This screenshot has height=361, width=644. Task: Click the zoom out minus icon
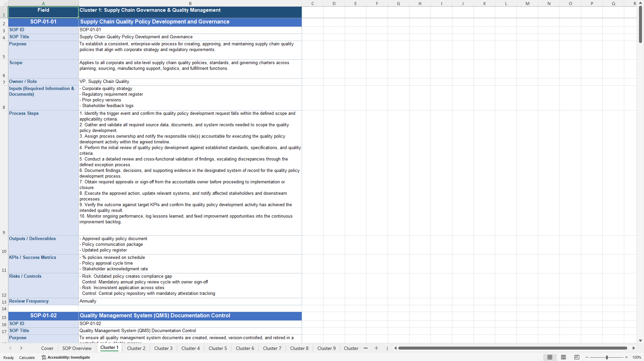(x=587, y=357)
